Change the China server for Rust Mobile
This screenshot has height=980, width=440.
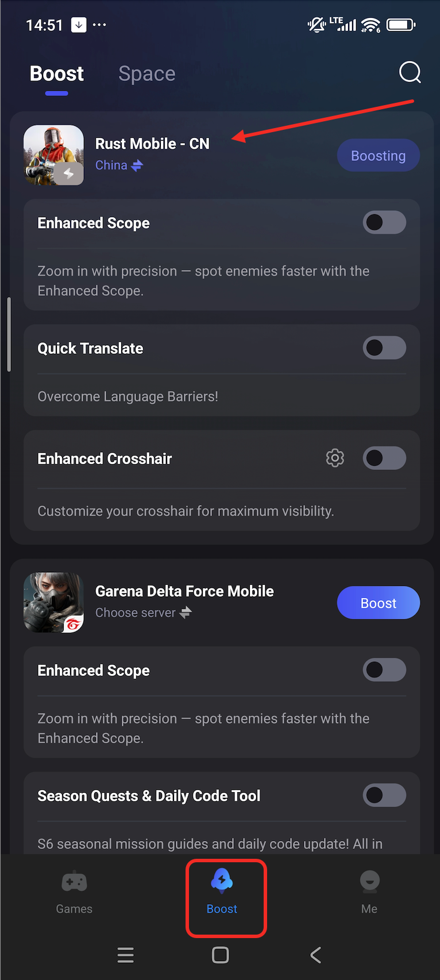(x=119, y=165)
